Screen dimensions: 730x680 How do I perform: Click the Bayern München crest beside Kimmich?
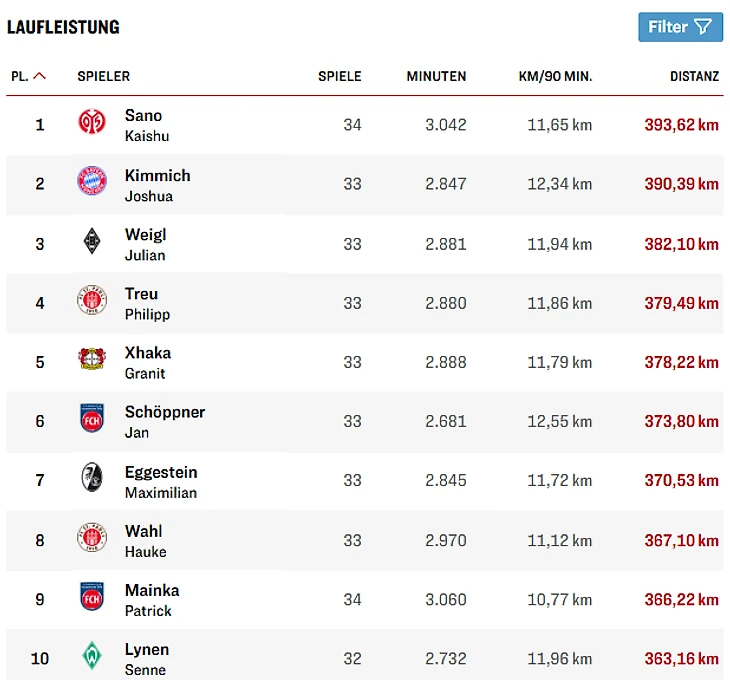pos(92,181)
